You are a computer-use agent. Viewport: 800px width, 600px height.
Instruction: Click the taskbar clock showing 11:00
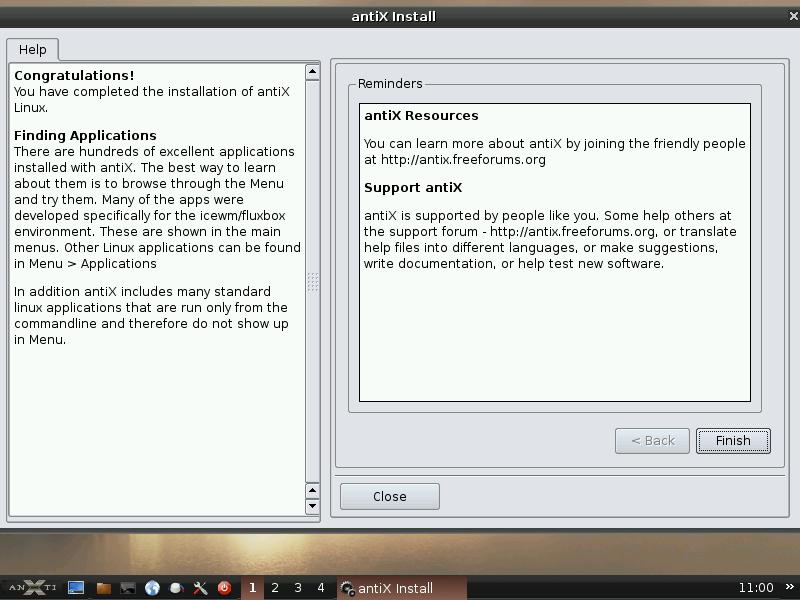[x=756, y=588]
